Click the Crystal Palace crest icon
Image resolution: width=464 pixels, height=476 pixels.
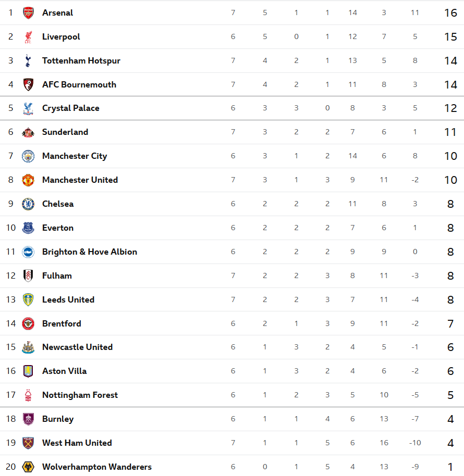[28, 108]
